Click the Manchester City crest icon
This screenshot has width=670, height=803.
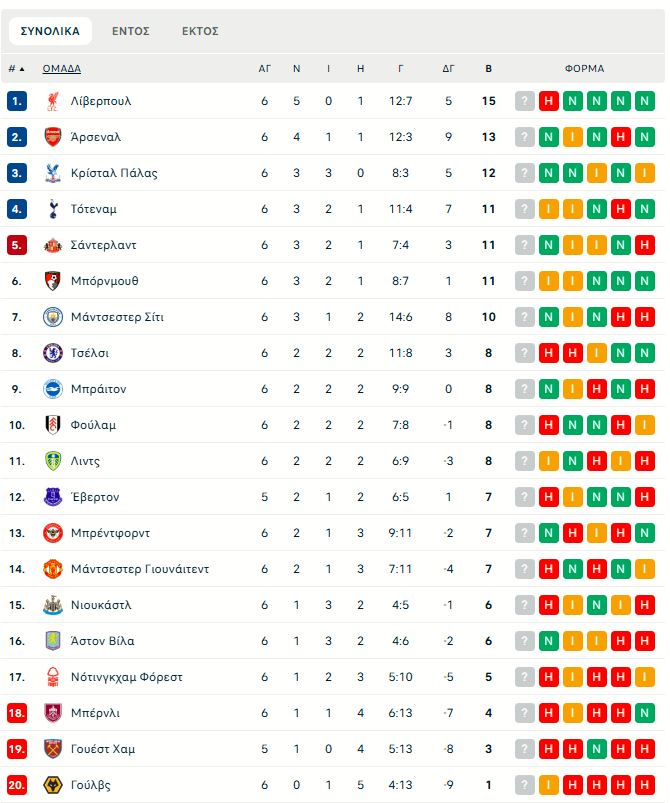click(53, 317)
